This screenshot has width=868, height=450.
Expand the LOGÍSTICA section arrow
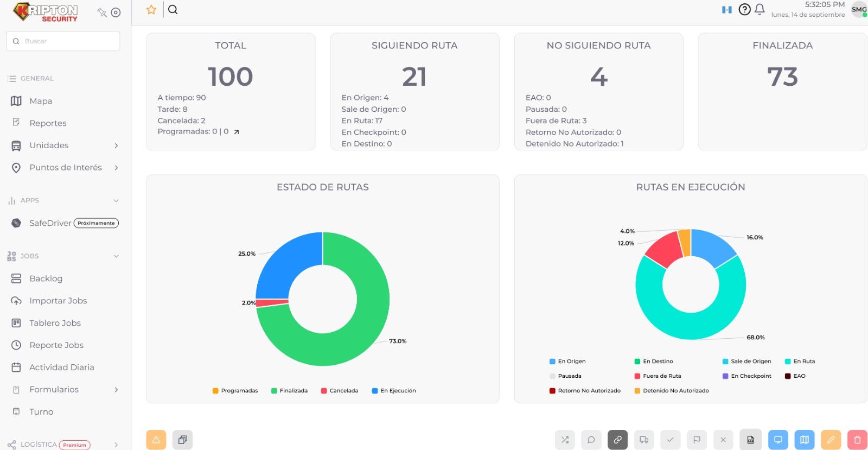[x=116, y=445]
